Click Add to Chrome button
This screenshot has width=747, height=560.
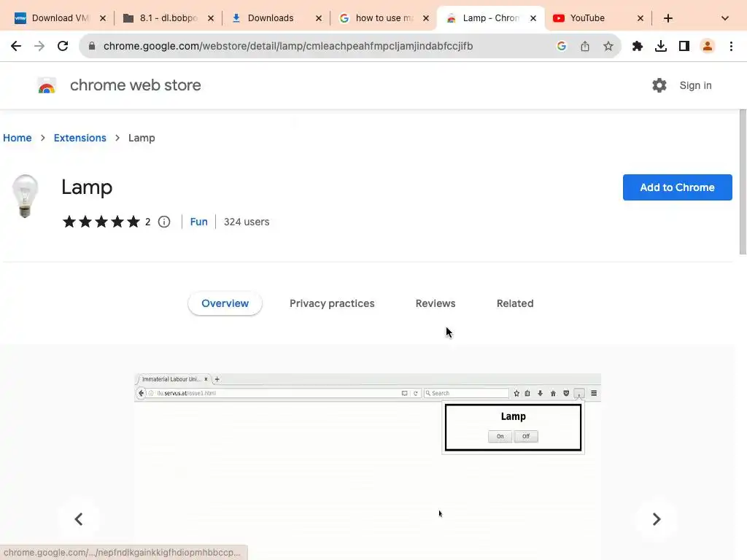pyautogui.click(x=677, y=187)
